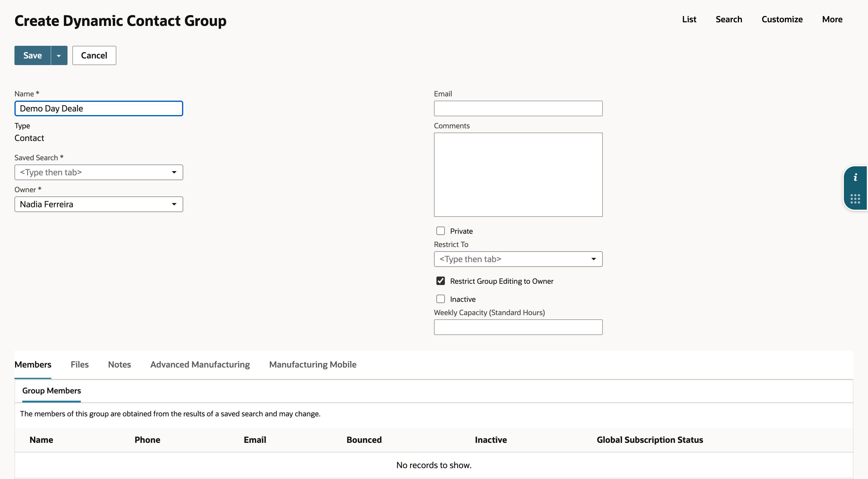
Task: Open the List link
Action: tap(689, 20)
